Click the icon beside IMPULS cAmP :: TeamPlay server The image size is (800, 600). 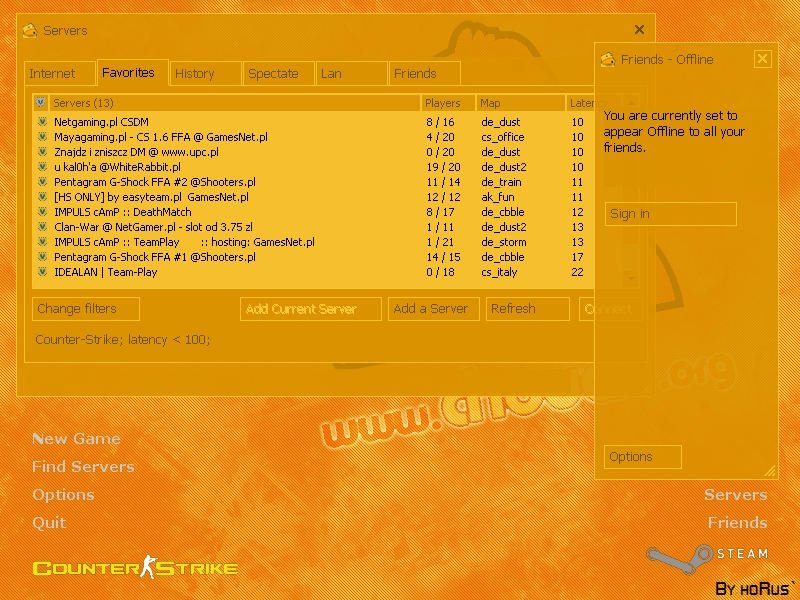(x=42, y=242)
